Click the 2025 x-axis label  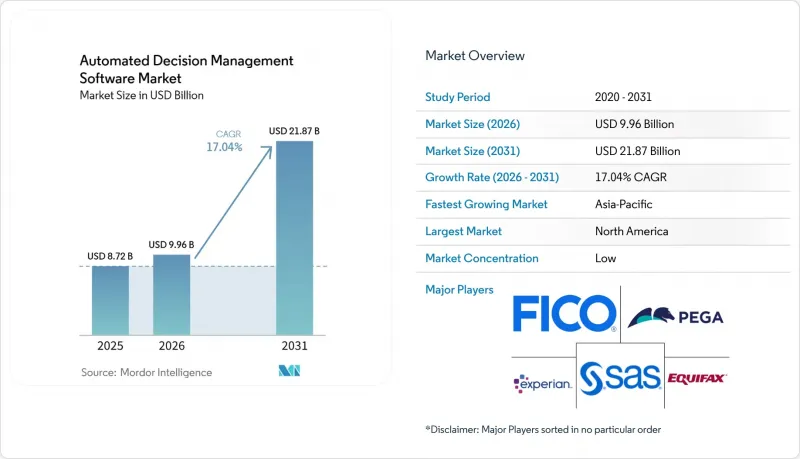[110, 346]
